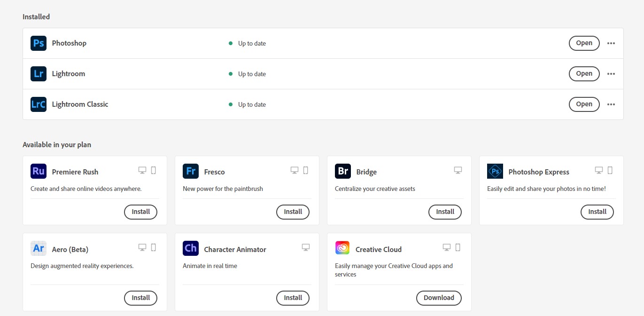The width and height of the screenshot is (644, 316).
Task: Install Bridge
Action: tap(445, 212)
